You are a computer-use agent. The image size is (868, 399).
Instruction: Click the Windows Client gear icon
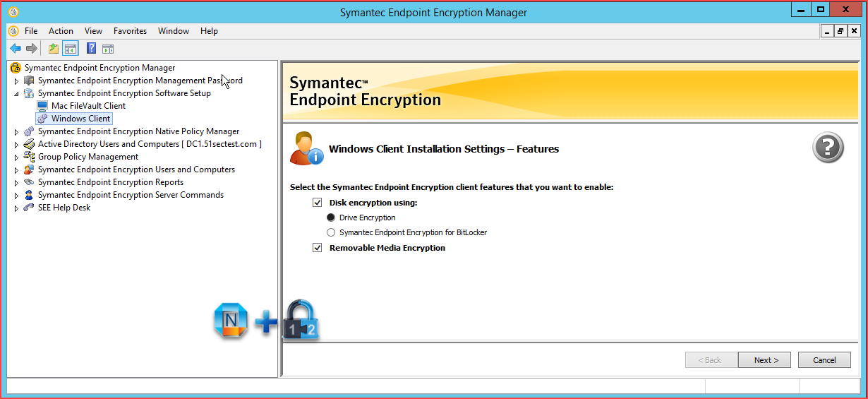tap(42, 119)
